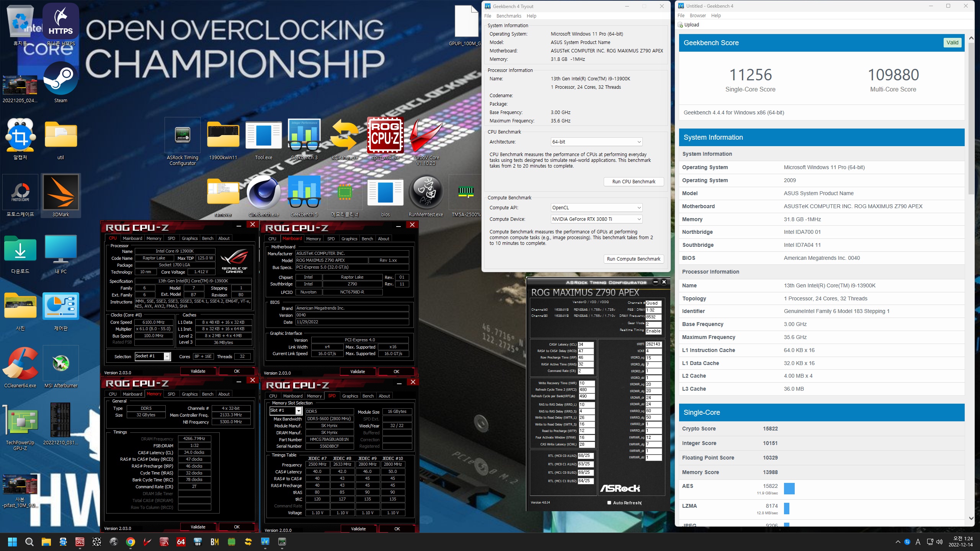Open the ramover folder icon

click(x=223, y=196)
